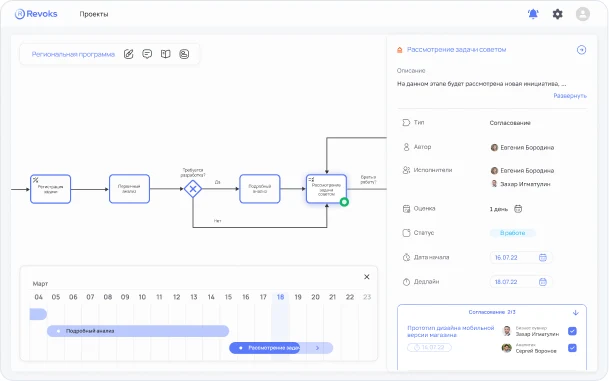Click the Revoks logo
Viewport: 609px width, 381px height.
(36, 14)
